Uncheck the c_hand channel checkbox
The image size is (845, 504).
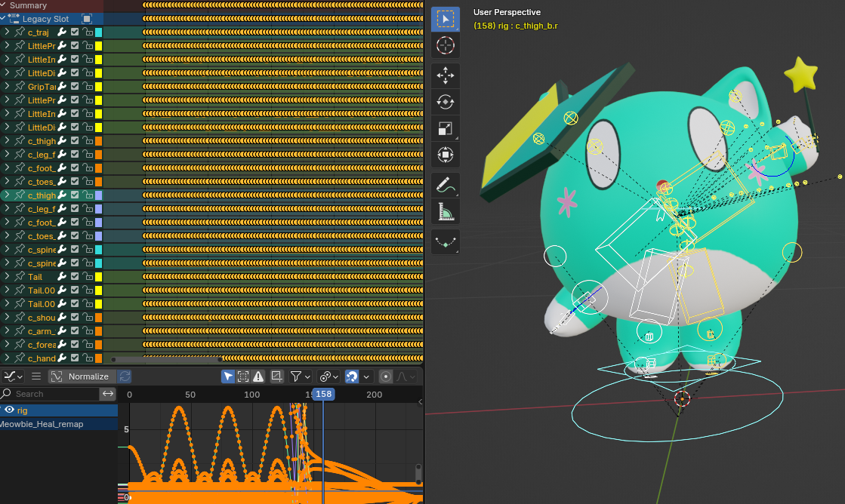point(75,358)
